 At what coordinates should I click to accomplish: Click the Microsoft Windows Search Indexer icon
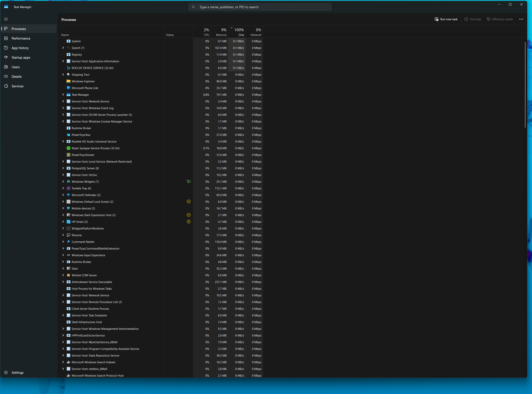coord(68,362)
